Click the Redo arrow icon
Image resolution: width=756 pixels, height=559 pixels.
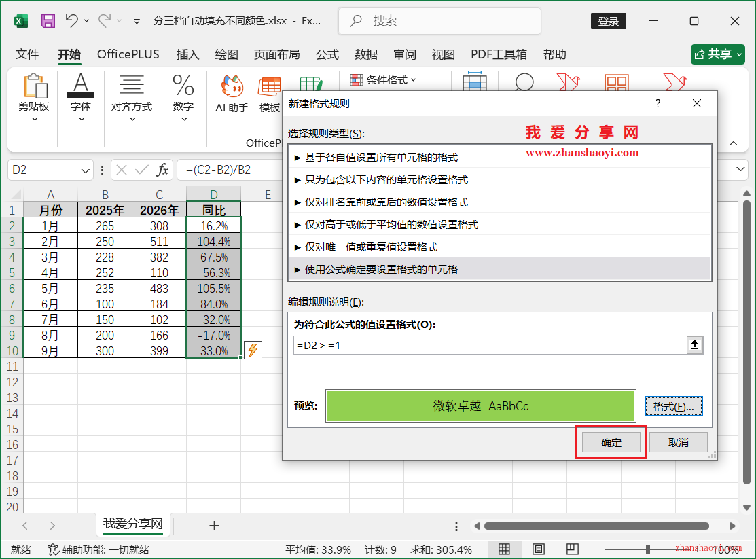coord(104,20)
